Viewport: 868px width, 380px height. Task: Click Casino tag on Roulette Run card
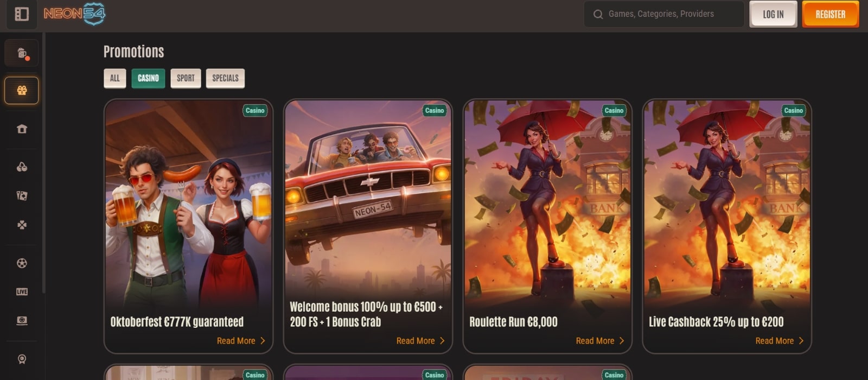coord(614,110)
